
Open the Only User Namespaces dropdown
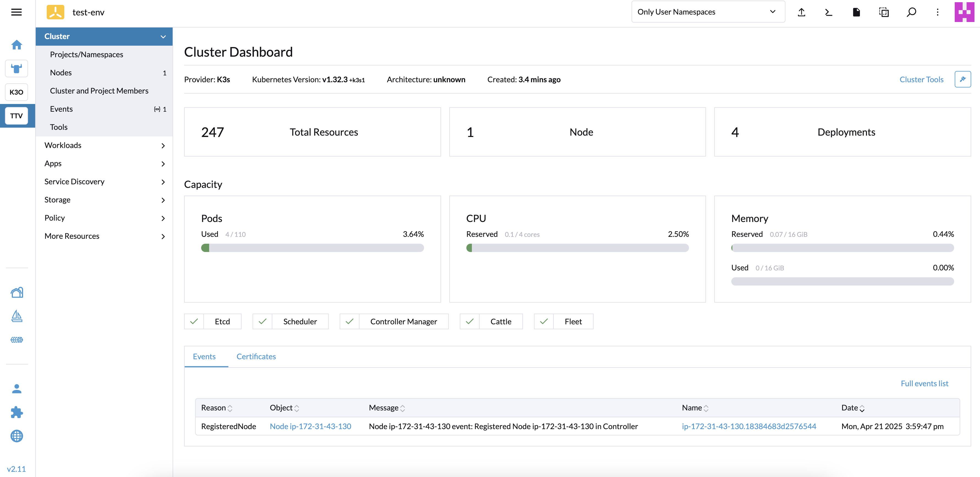click(x=708, y=12)
